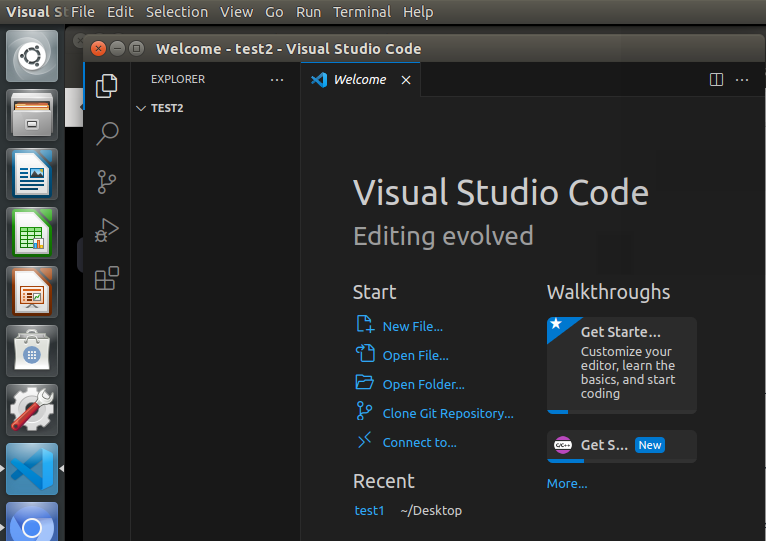
Task: Open the Run menu
Action: click(x=308, y=12)
